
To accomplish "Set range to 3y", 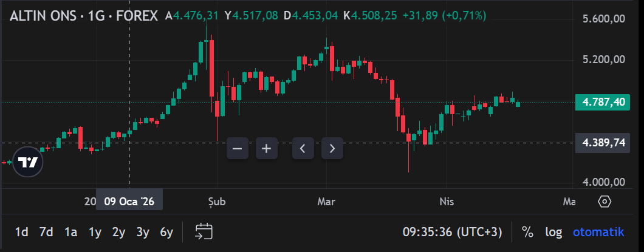I will (x=143, y=232).
